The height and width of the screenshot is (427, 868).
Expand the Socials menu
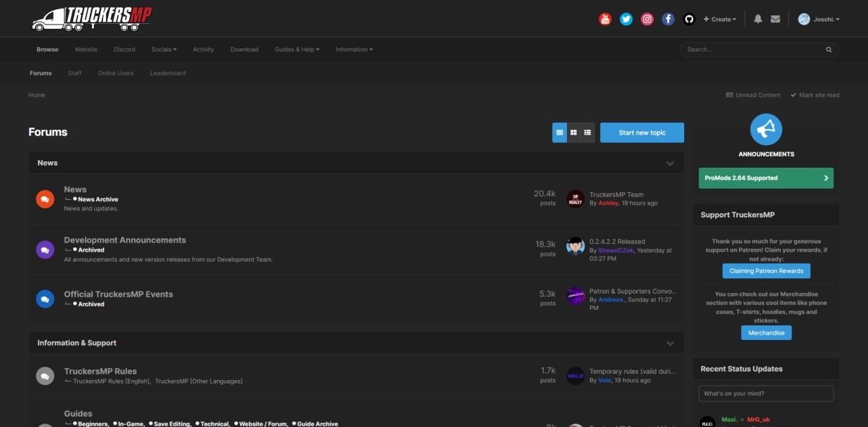(163, 49)
